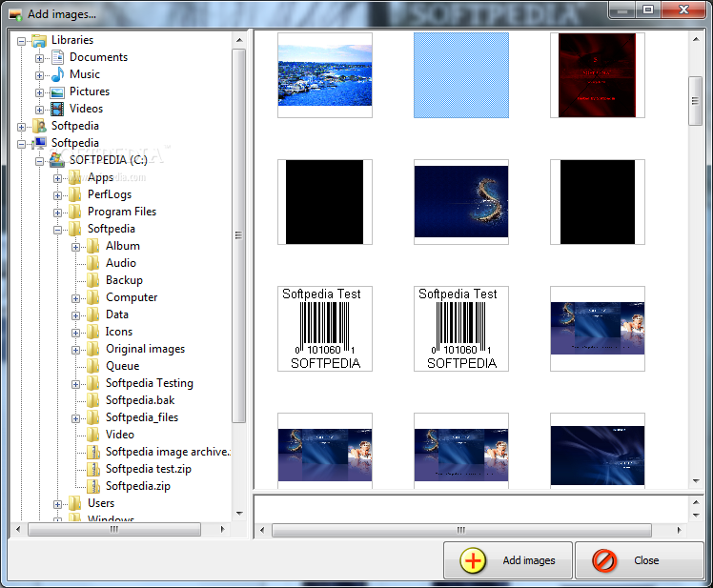The height and width of the screenshot is (588, 713).
Task: Click the Softpedia computer icon
Action: point(40,143)
